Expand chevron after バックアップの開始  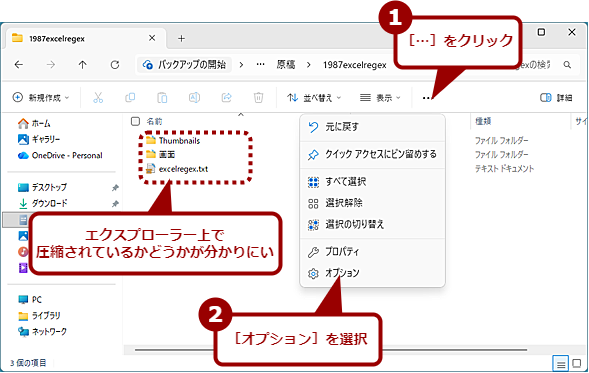click(242, 65)
